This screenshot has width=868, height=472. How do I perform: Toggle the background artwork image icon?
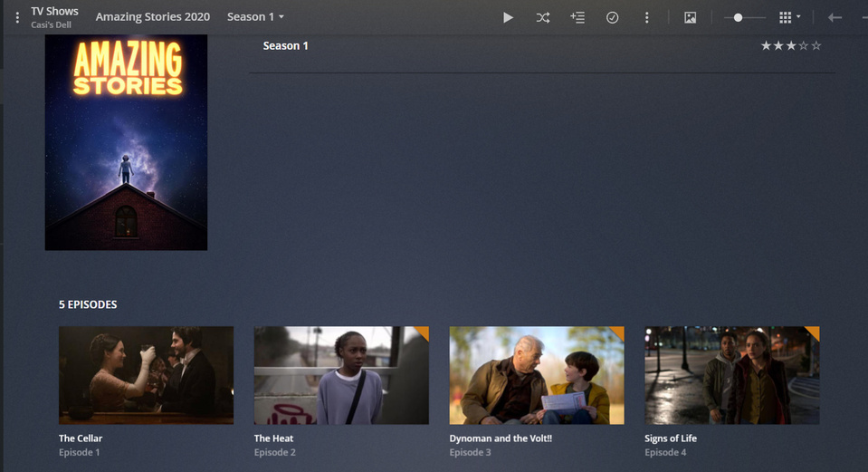click(x=691, y=18)
